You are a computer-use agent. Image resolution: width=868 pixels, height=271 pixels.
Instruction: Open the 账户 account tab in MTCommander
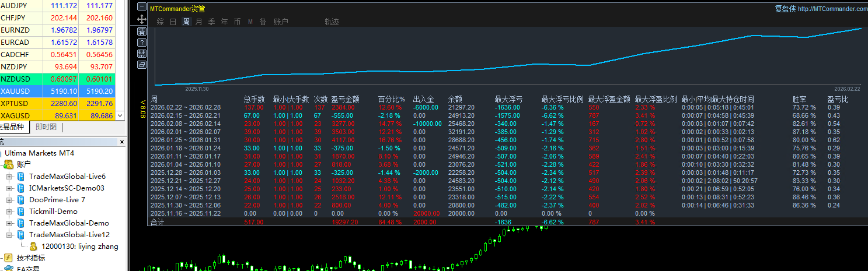(x=281, y=22)
